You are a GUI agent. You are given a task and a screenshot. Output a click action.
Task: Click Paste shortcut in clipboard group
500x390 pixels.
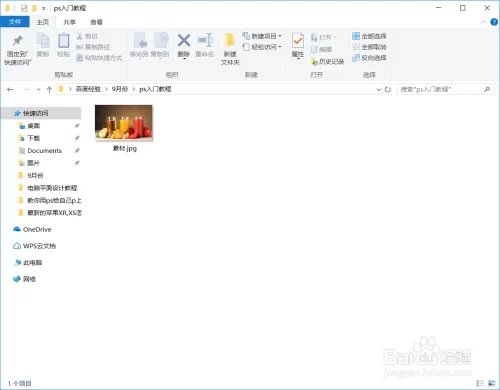pos(99,58)
